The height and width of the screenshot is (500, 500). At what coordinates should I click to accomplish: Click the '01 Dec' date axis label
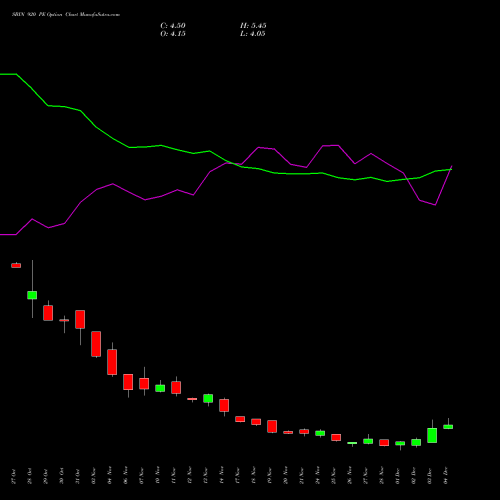point(398,476)
